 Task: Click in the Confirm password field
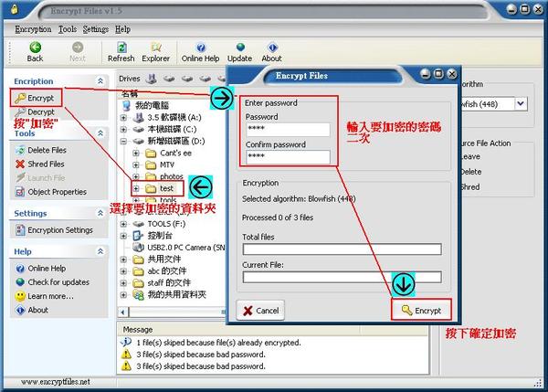pos(288,156)
